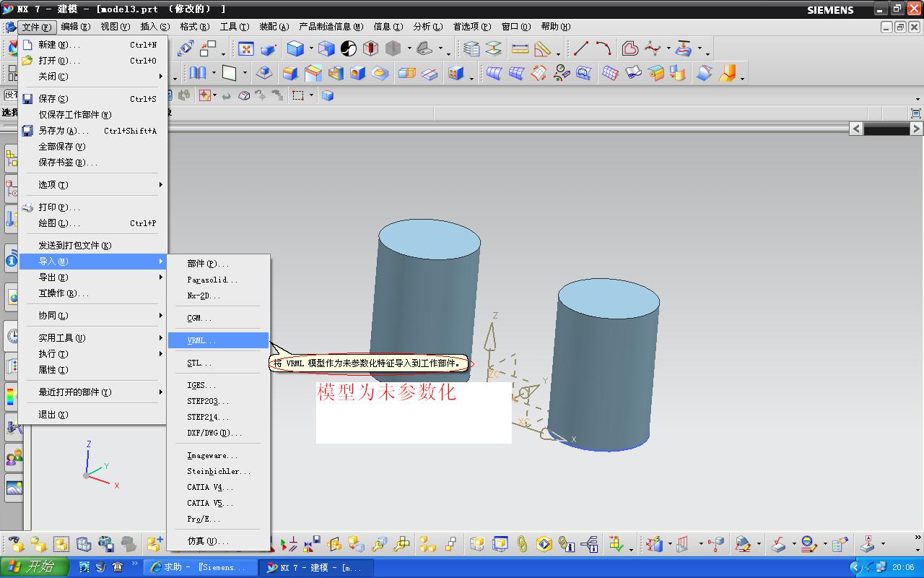This screenshot has height=578, width=924.
Task: Click 另存为 (Save As) menu entry
Action: click(63, 131)
